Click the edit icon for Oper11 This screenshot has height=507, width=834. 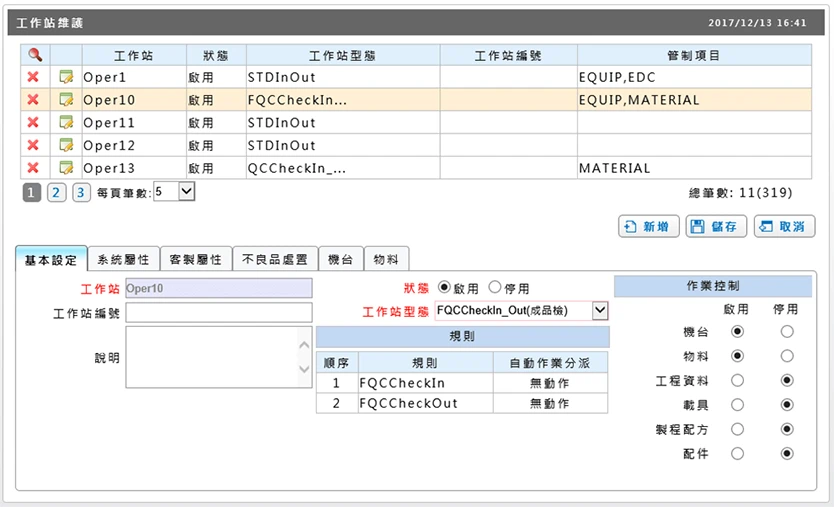click(x=66, y=122)
